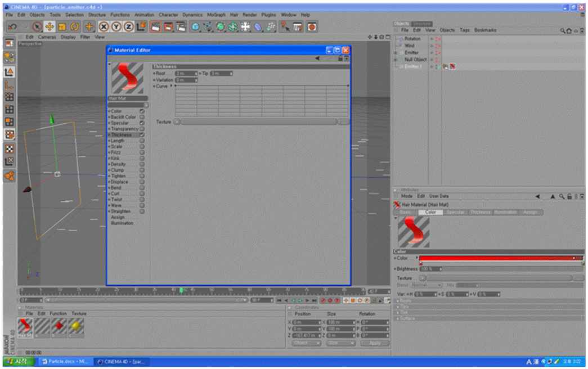Screen dimensions: 588x369
Task: Click the Undo arrow in top toolbar
Action: pyautogui.click(x=12, y=26)
